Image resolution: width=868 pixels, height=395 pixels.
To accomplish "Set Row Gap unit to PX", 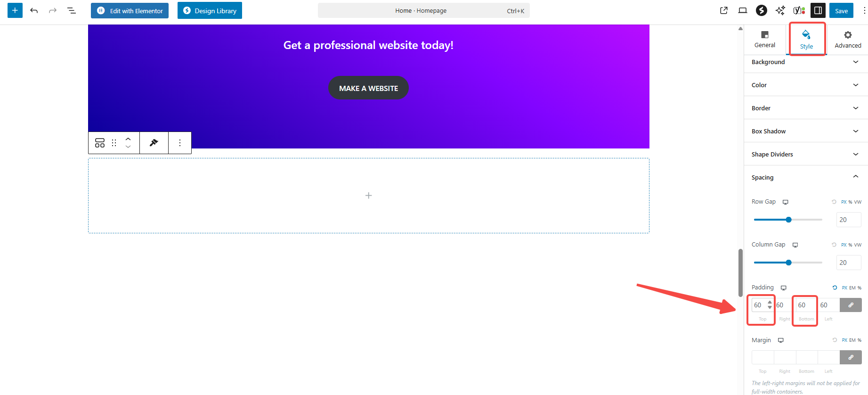I will pos(844,202).
